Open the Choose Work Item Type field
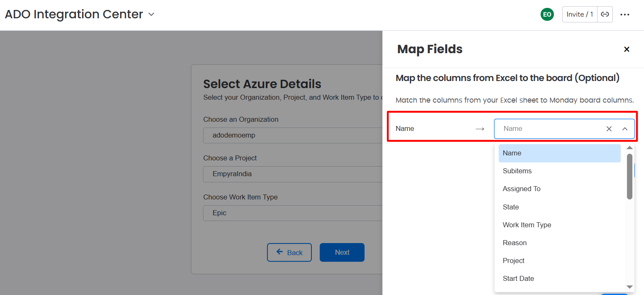644x295 pixels. (x=293, y=213)
